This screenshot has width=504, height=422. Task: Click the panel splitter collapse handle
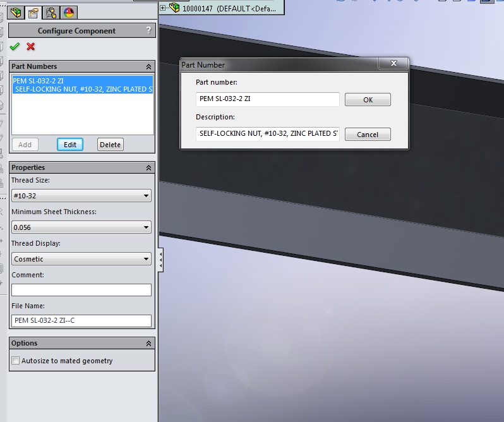[x=160, y=260]
